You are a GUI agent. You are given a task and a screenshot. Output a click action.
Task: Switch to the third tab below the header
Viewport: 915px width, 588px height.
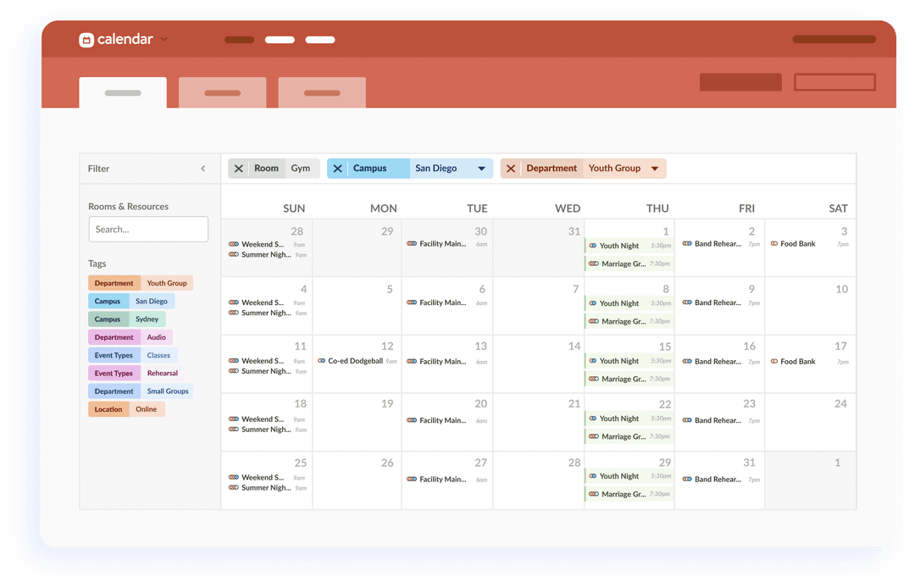coord(321,92)
